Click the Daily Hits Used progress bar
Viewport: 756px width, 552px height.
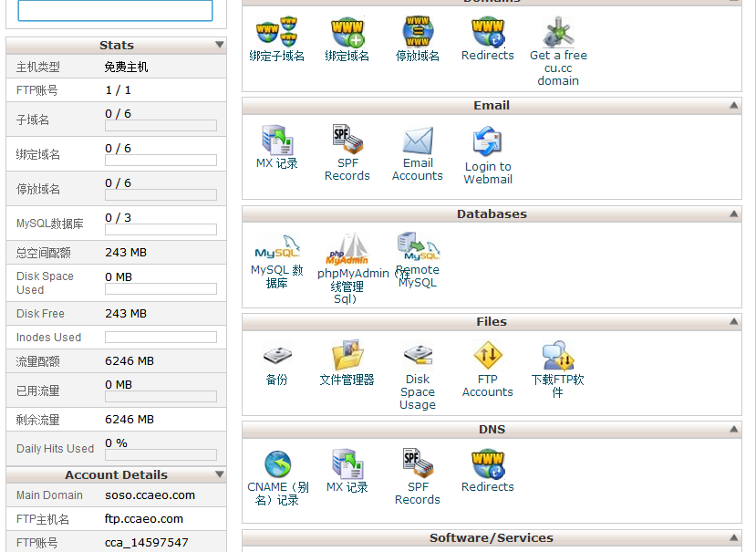point(161,455)
